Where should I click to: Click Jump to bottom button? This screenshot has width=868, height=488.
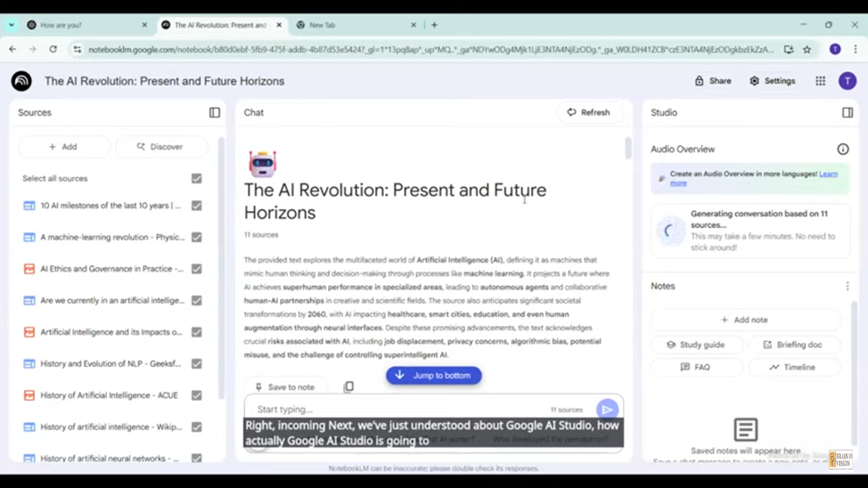pyautogui.click(x=433, y=375)
